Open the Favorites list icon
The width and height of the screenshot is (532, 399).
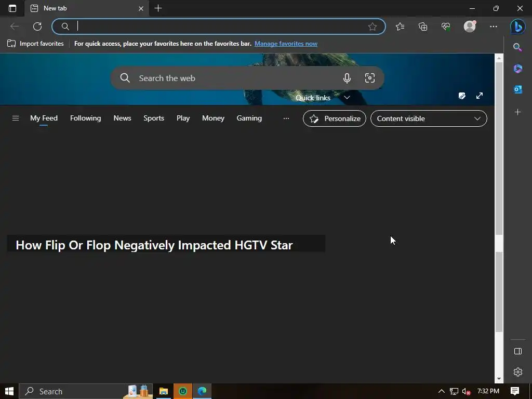coord(400,26)
